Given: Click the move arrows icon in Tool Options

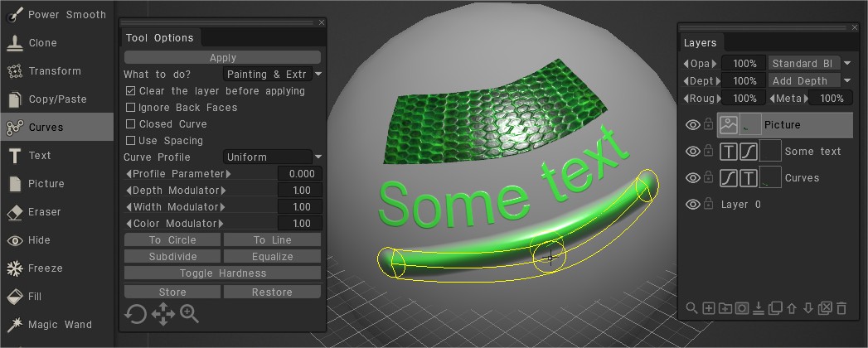Looking at the screenshot, I should pyautogui.click(x=163, y=314).
